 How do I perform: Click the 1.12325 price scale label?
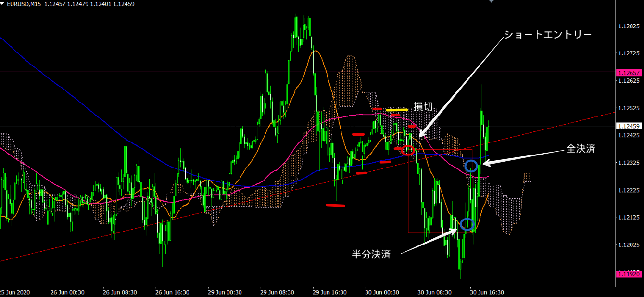point(628,163)
